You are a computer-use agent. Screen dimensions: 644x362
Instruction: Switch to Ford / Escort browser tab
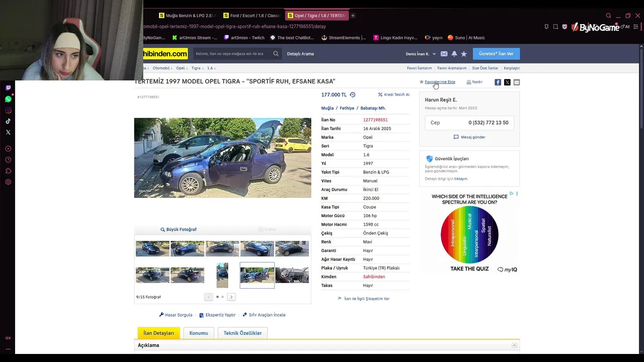point(251,16)
